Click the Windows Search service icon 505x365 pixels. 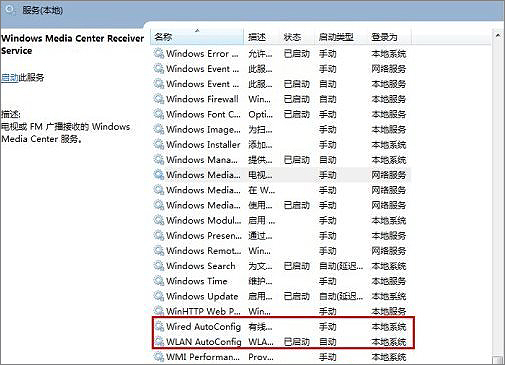point(159,266)
